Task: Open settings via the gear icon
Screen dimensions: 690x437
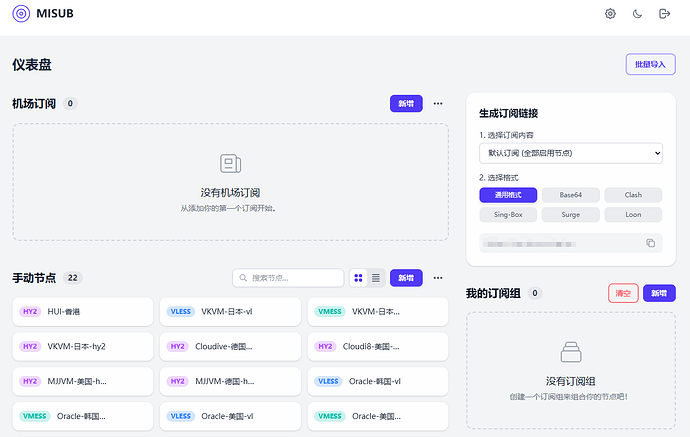Action: 611,14
